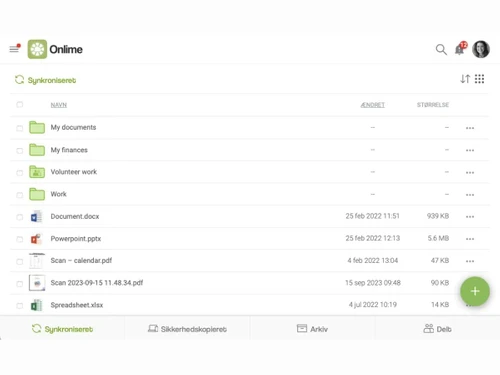Open the Document.docx file name
The width and height of the screenshot is (500, 375).
tap(75, 216)
